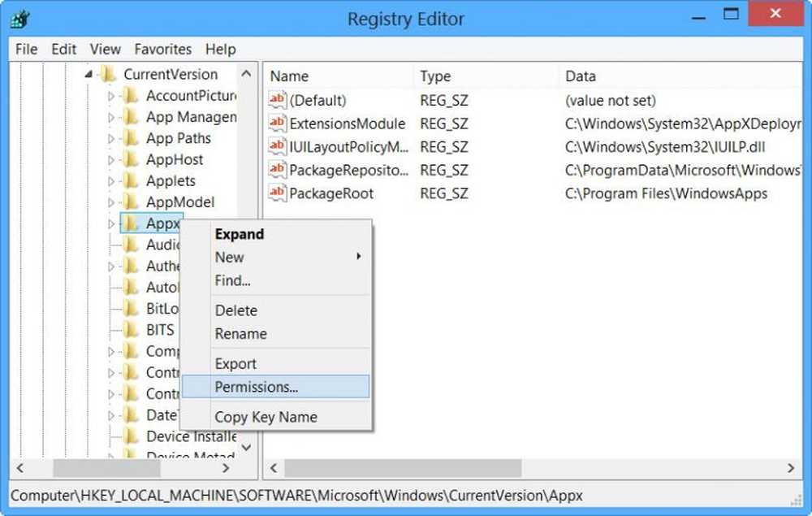The image size is (812, 516).
Task: Select the CurrentVersion key label
Action: click(x=171, y=75)
